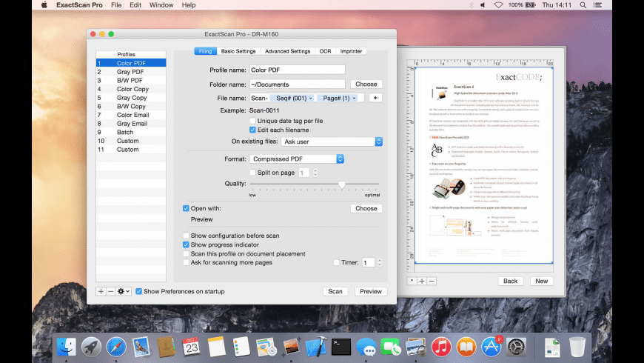Open iBooks in the dock
Viewport: 644px width, 363px height.
(466, 347)
